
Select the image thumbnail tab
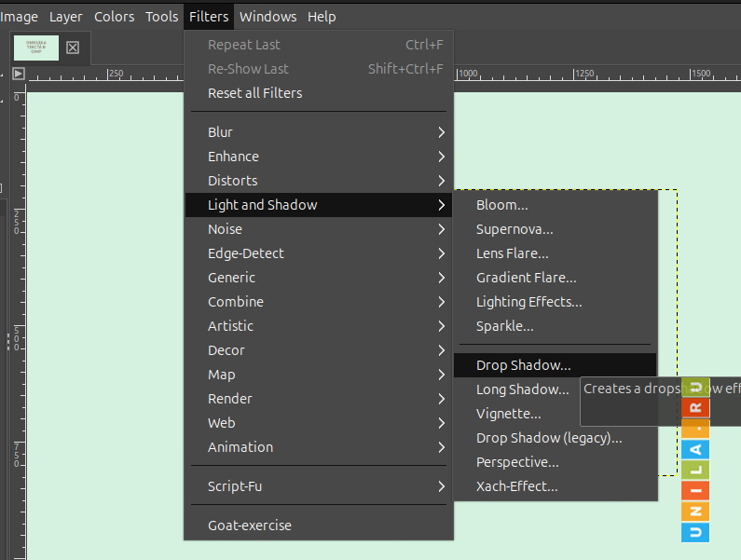click(36, 48)
